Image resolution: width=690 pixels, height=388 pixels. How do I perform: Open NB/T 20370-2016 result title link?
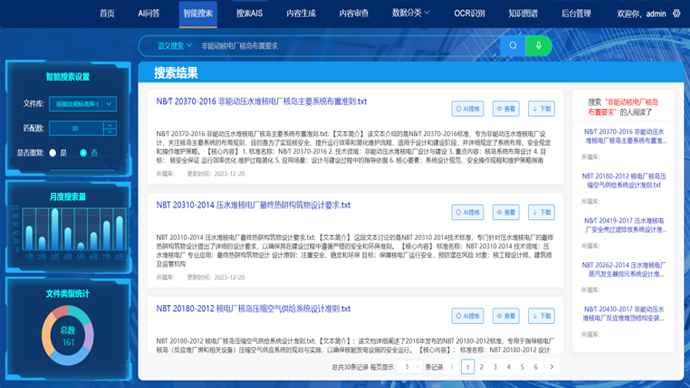(261, 102)
